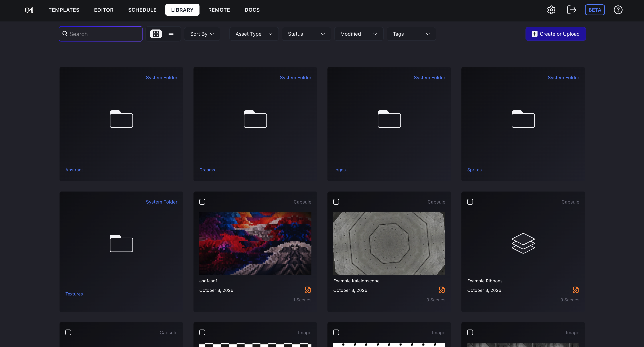Expand the Asset Type filter
The height and width of the screenshot is (347, 644).
click(x=254, y=34)
